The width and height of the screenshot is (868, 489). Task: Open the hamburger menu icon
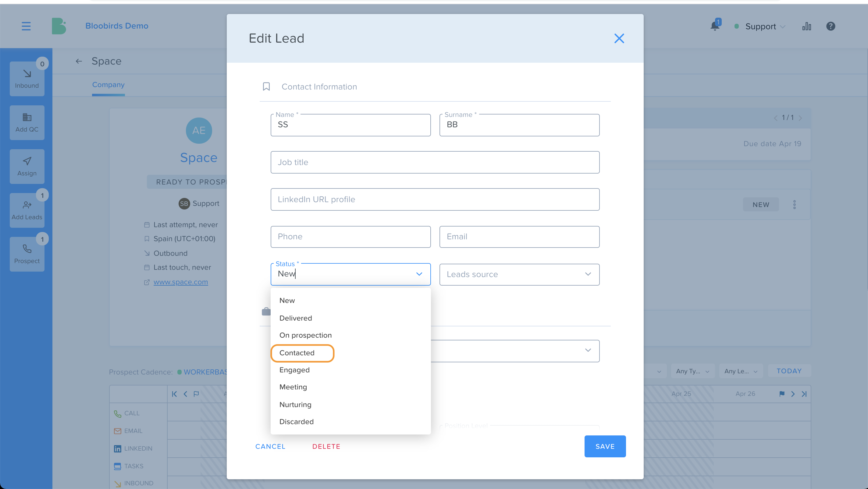26,26
